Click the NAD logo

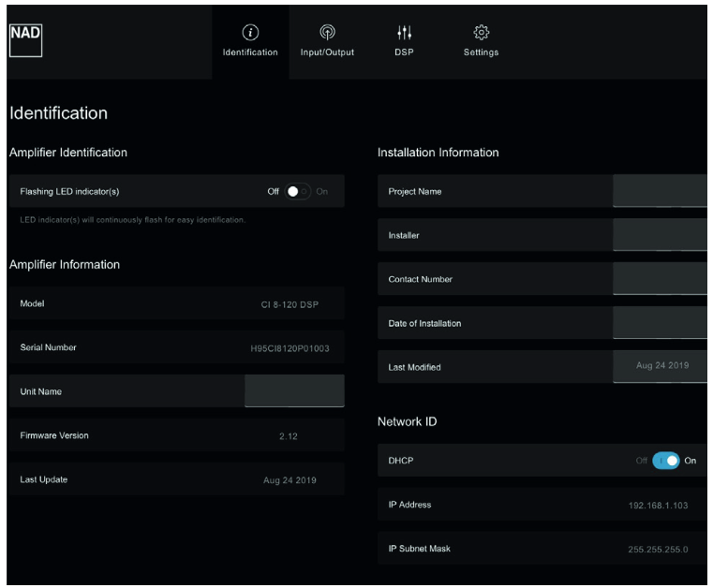[26, 33]
